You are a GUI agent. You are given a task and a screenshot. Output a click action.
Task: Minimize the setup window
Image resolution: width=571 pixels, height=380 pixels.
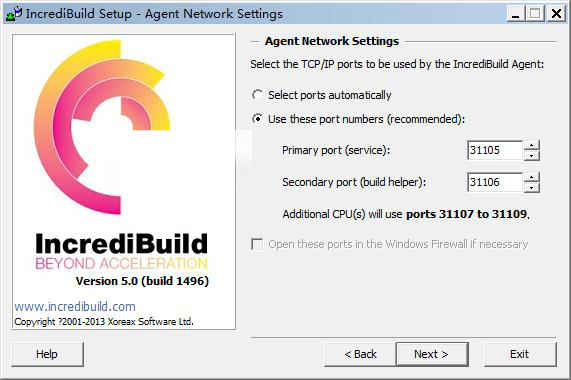pyautogui.click(x=516, y=14)
